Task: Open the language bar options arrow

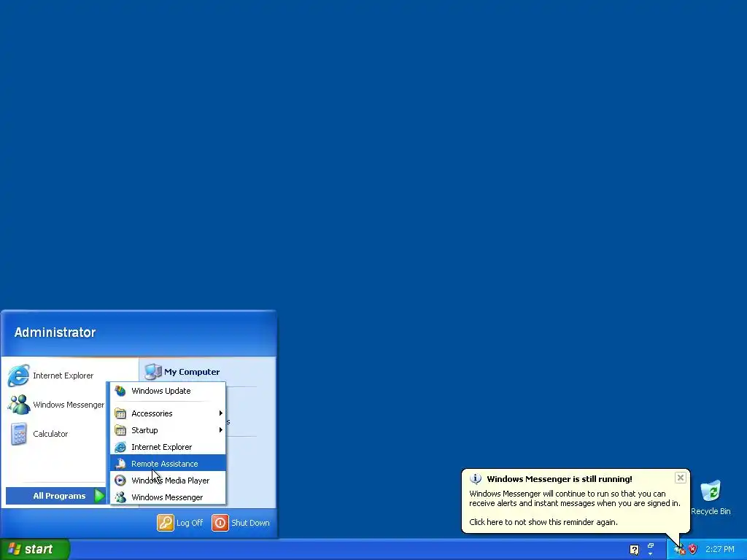Action: (650, 554)
